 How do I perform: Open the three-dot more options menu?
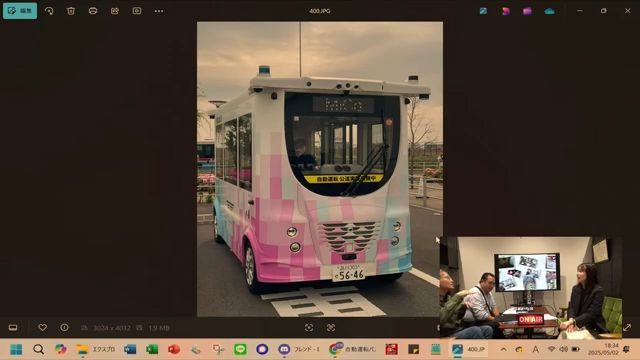[x=159, y=11]
